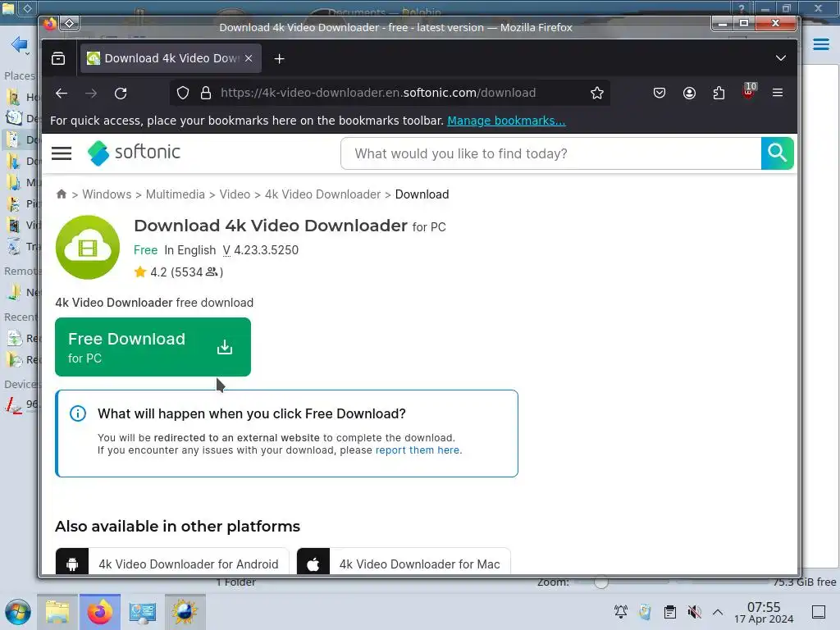Expand the list all tabs chevron
The image size is (840, 630).
point(781,58)
